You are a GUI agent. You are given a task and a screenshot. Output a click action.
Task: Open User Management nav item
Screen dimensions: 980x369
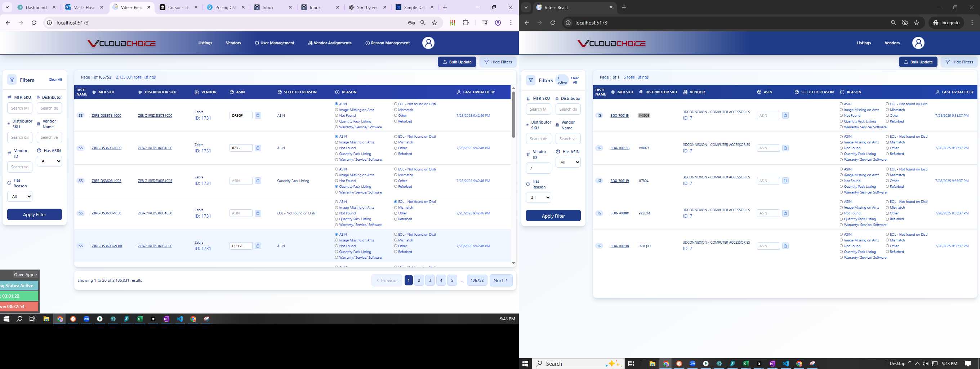(x=274, y=43)
